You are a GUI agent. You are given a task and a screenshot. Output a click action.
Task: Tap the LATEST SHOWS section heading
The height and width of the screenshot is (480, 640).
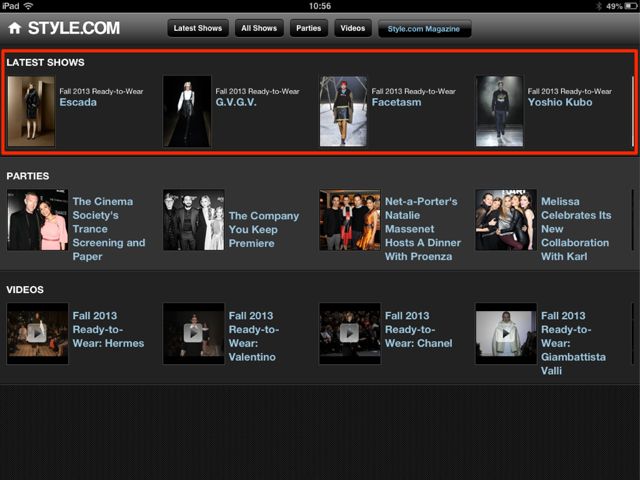45,62
